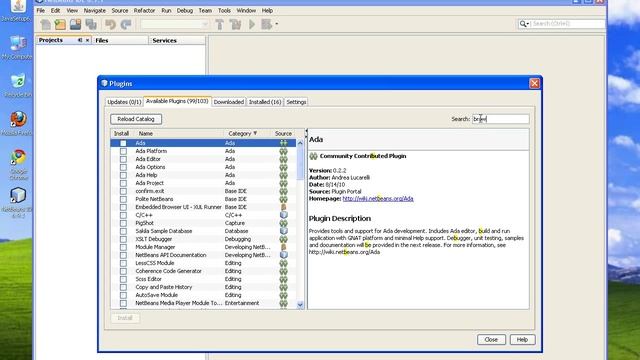
Task: Check the install box for C/C++
Action: (x=123, y=215)
